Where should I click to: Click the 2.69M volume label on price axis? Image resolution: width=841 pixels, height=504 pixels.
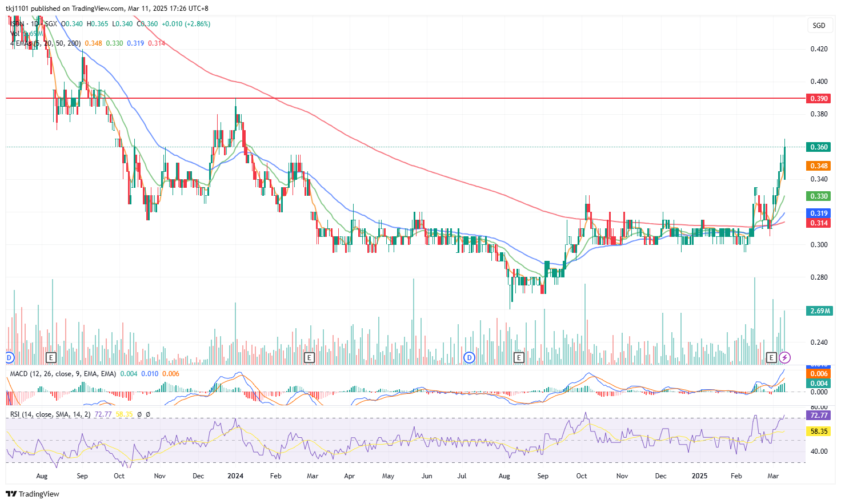(819, 311)
